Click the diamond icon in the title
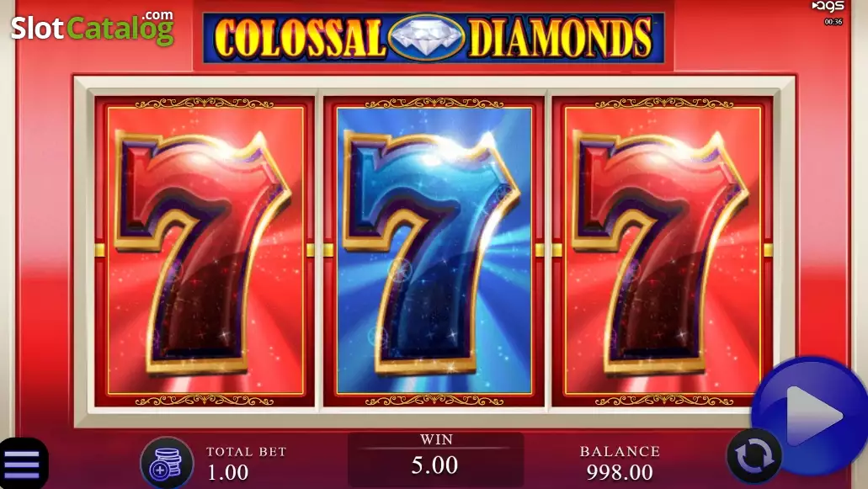The height and width of the screenshot is (489, 868). coord(426,37)
